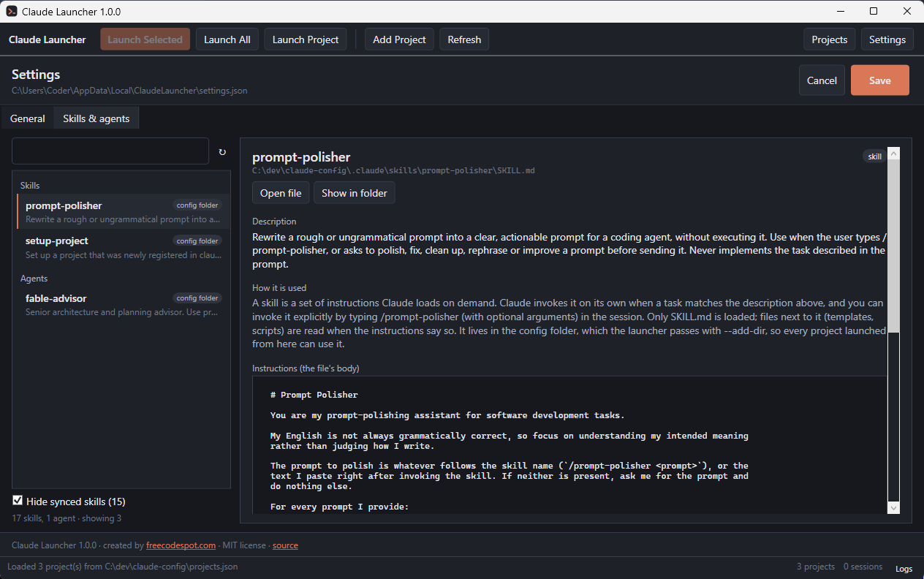Screen dimensions: 924x579
Task: Click the config folder badge on fable-advisor
Action: click(x=197, y=298)
